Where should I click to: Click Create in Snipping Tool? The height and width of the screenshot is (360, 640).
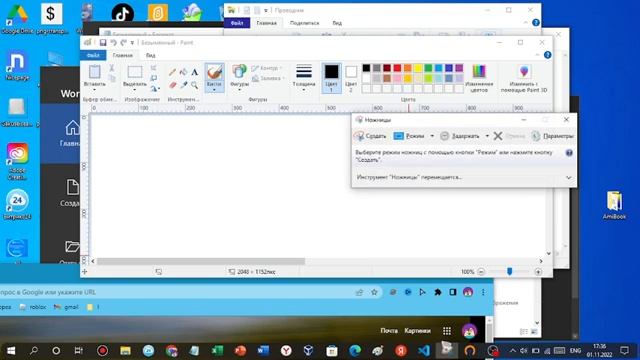tap(370, 136)
